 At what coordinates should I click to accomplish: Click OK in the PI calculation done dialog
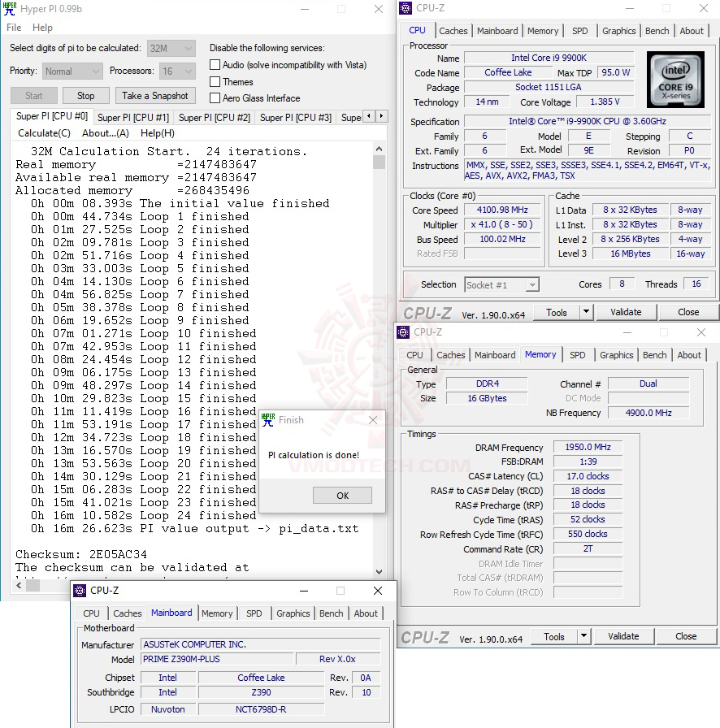click(x=342, y=495)
